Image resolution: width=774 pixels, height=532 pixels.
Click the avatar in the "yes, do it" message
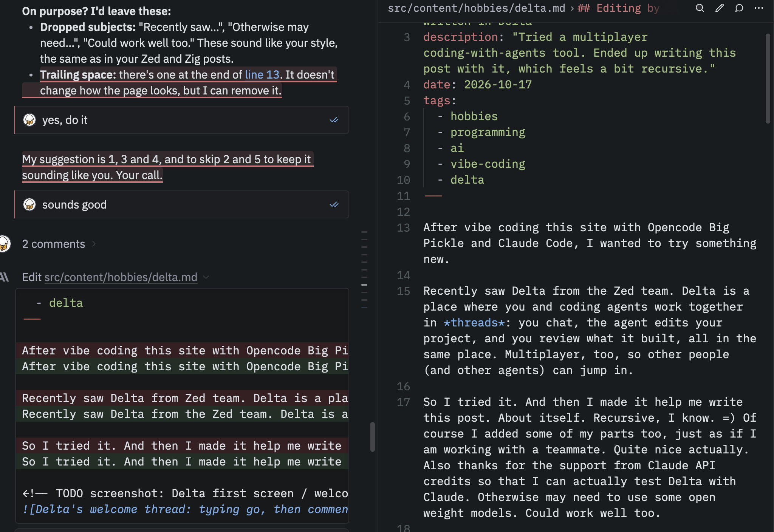click(29, 120)
